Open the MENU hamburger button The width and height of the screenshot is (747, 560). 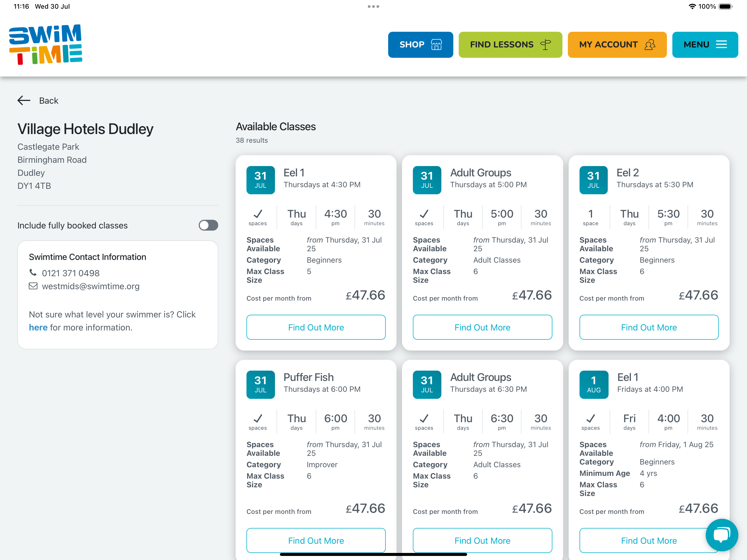pyautogui.click(x=705, y=44)
